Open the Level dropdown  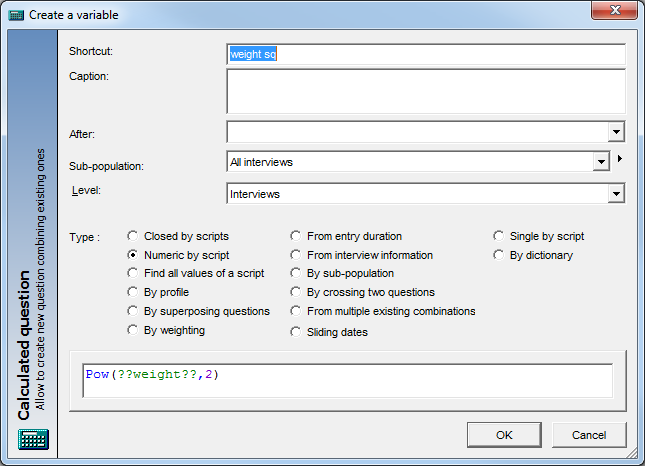pos(616,194)
